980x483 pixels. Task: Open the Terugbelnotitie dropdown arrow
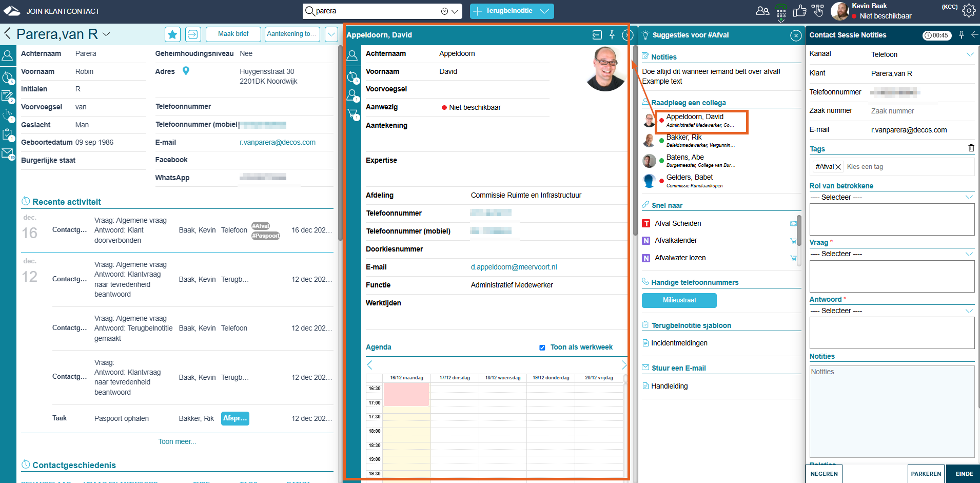pos(544,11)
